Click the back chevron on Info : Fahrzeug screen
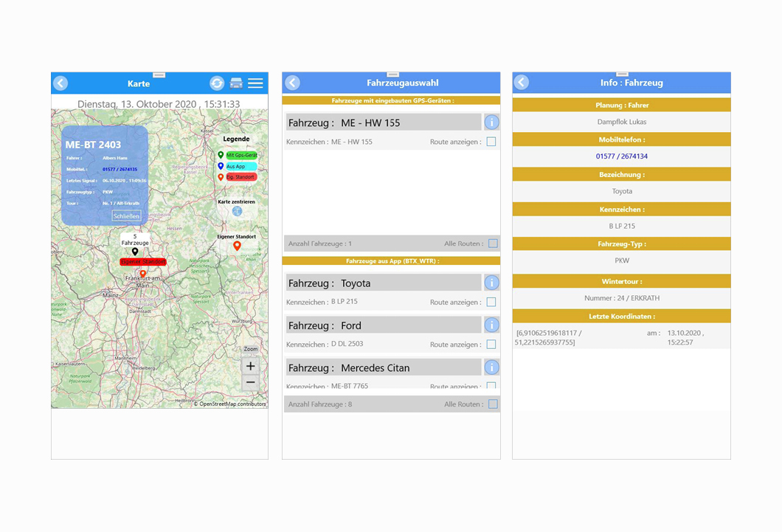The width and height of the screenshot is (782, 532). coord(521,83)
